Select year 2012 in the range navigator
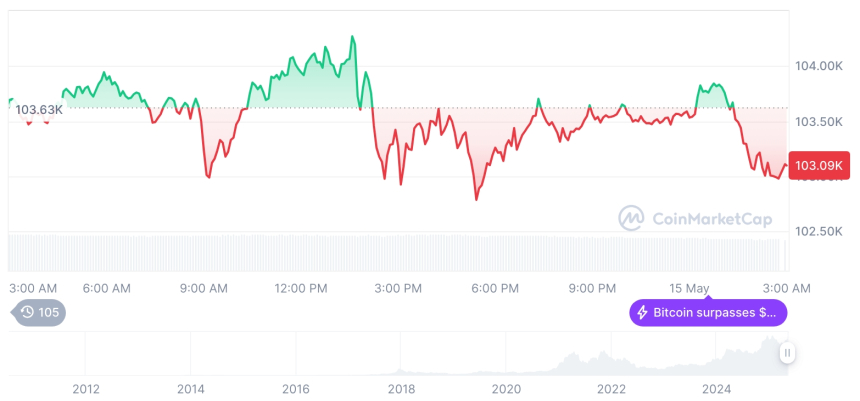The image size is (860, 401). coord(86,388)
